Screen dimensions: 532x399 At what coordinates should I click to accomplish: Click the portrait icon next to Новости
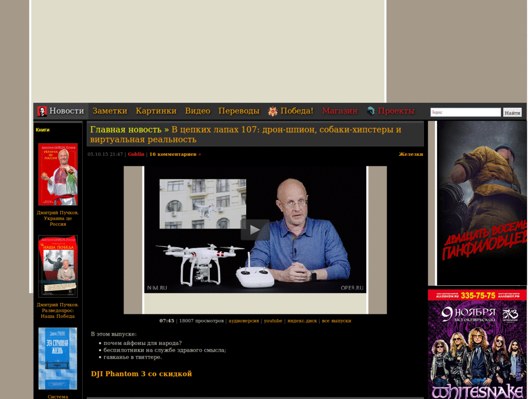pyautogui.click(x=42, y=111)
